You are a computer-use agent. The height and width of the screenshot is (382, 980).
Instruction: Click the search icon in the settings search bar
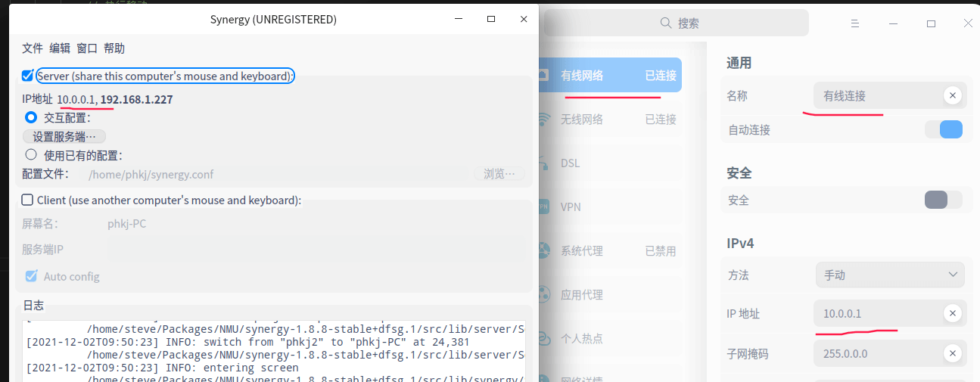click(666, 23)
